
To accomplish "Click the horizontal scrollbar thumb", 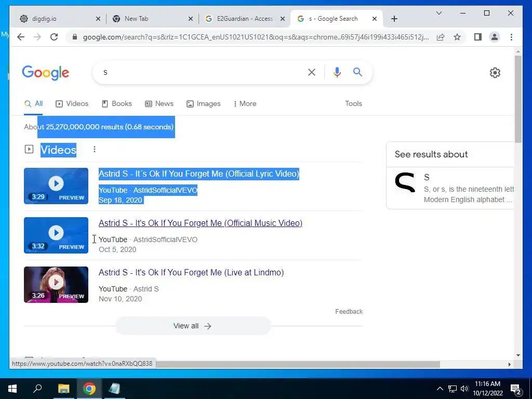I will tap(298, 364).
